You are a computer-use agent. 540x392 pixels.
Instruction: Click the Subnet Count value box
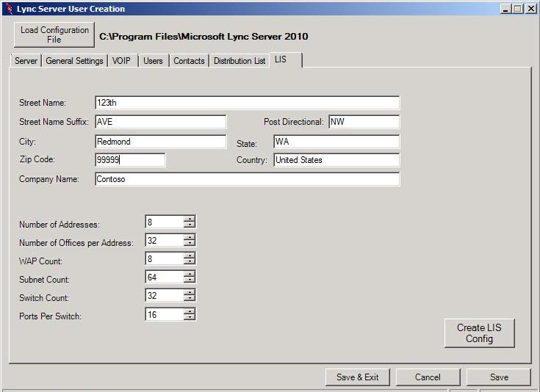coord(165,277)
